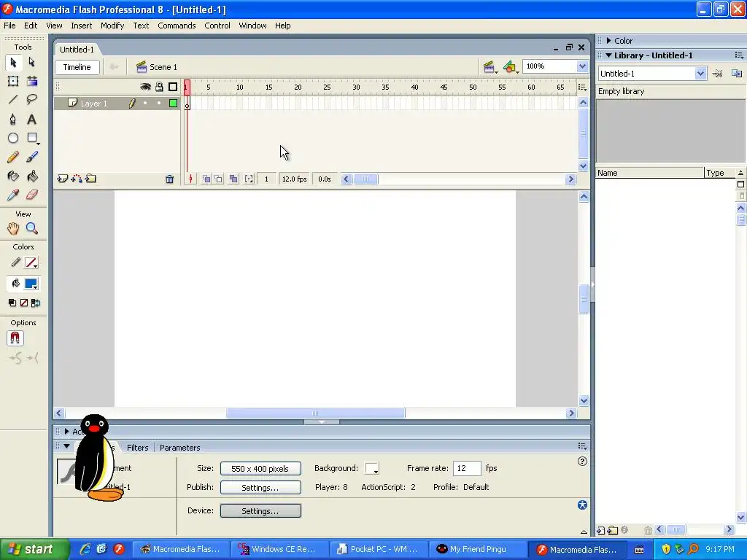
Task: Click the Edit Scene clapper icon
Action: click(x=489, y=67)
